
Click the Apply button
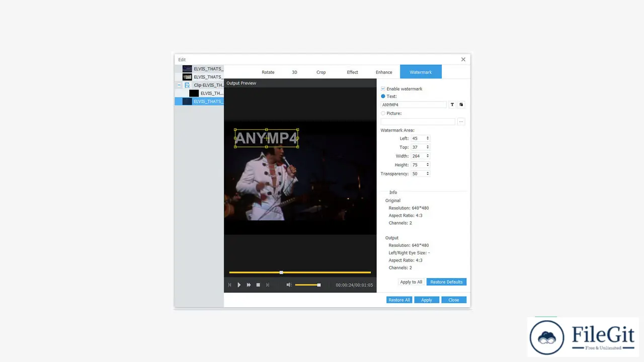click(427, 300)
